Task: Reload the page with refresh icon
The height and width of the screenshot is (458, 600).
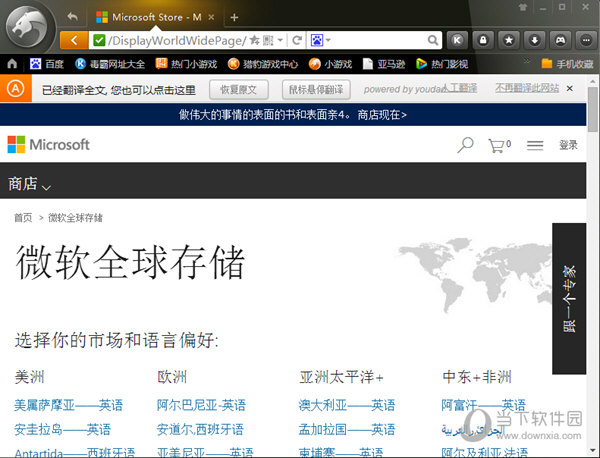Action: coord(297,40)
